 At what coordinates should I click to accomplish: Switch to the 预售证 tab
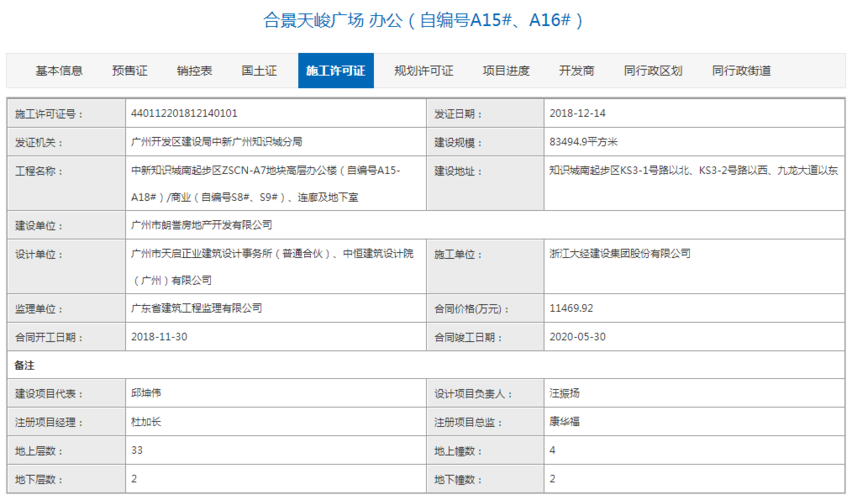pyautogui.click(x=130, y=71)
